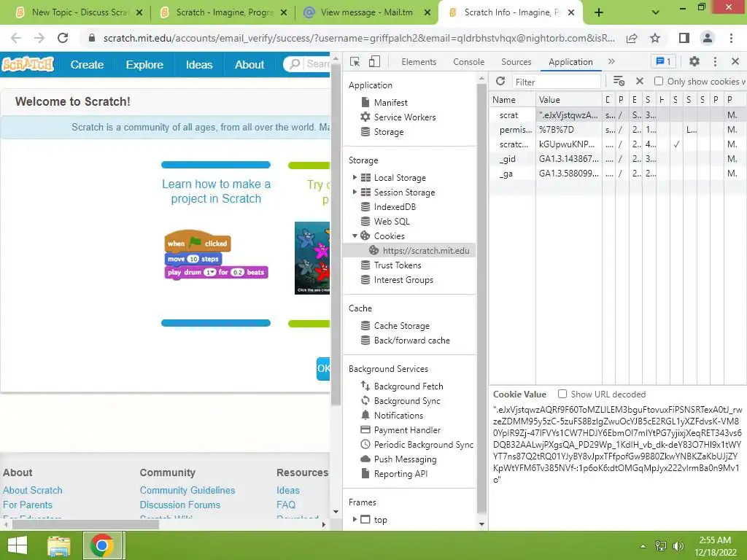Viewport: 747px width, 560px height.
Task: Open Cache Storage item
Action: click(x=402, y=326)
